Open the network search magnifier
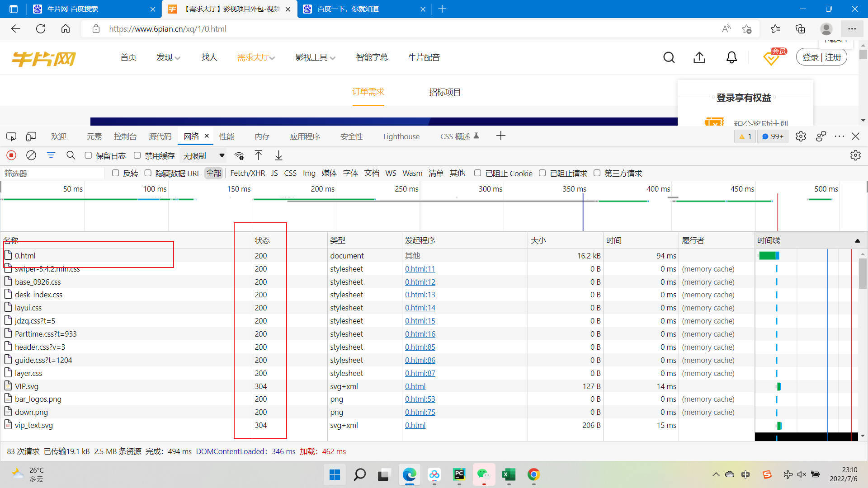Image resolution: width=868 pixels, height=488 pixels. 71,155
